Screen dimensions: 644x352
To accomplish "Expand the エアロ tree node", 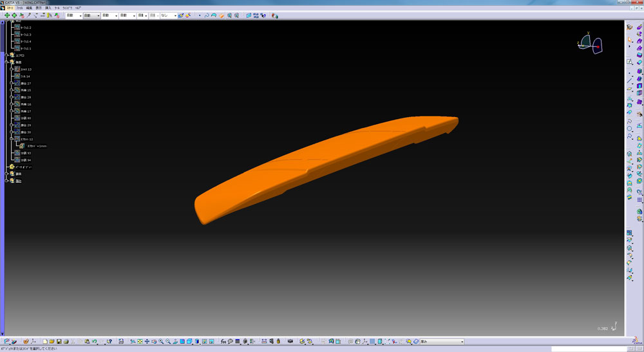I will [x=6, y=55].
